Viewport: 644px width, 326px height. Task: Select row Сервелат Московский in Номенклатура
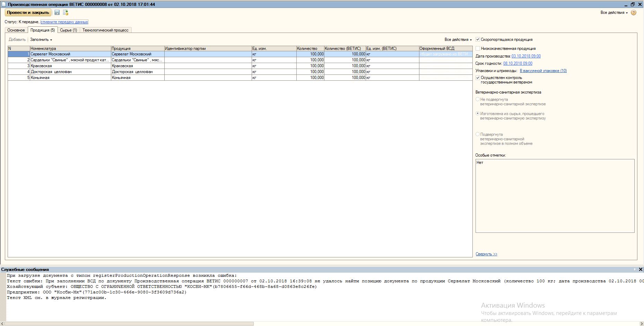tap(70, 54)
